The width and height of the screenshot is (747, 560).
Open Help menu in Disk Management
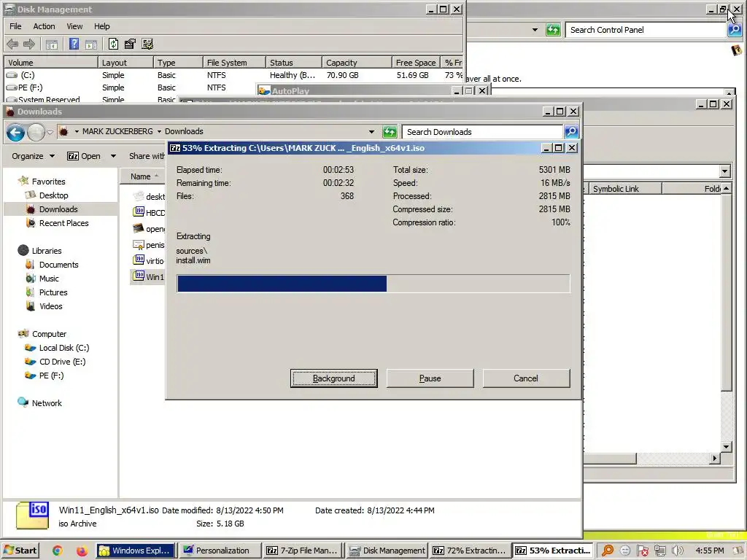101,26
